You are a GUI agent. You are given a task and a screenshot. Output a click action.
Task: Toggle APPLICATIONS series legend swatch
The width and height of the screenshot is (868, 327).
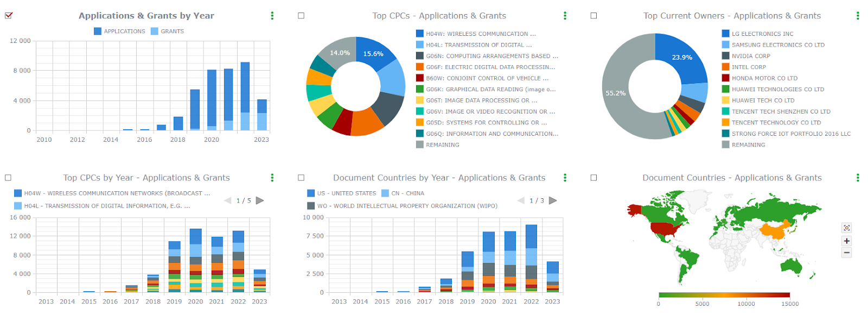click(x=98, y=32)
